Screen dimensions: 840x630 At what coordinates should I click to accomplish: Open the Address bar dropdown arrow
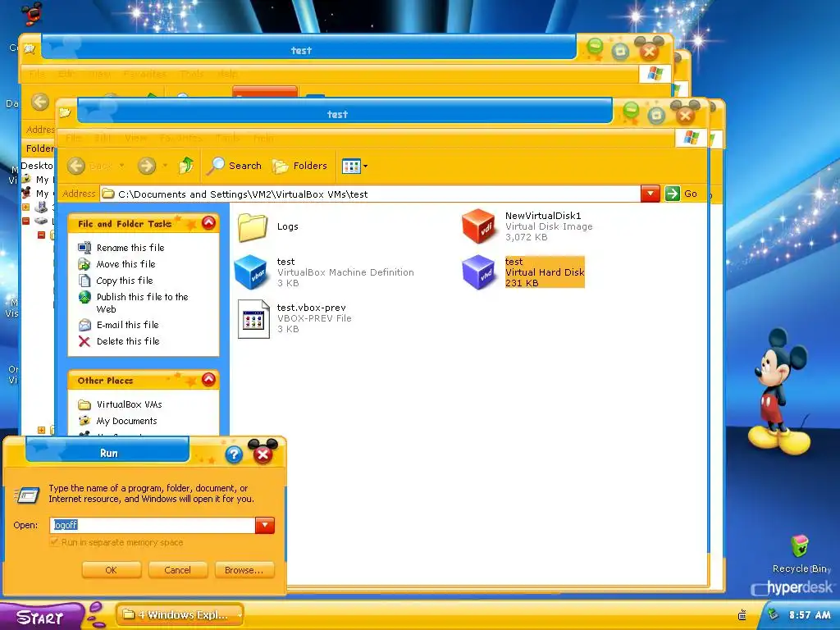tap(650, 194)
